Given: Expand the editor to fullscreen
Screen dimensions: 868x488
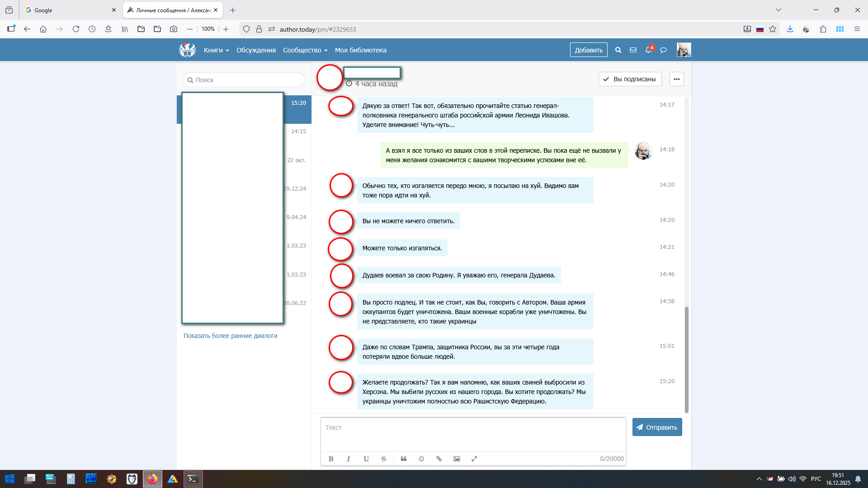Looking at the screenshot, I should 474,459.
